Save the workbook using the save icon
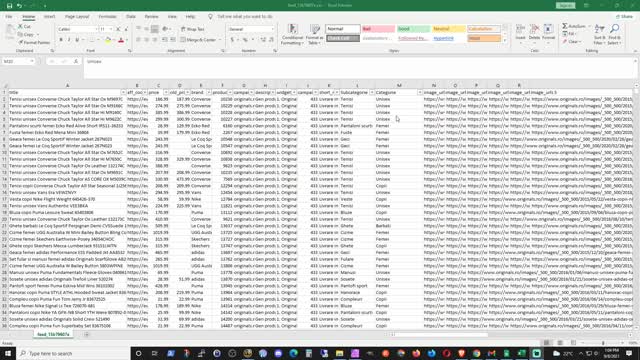The height and width of the screenshot is (360, 640). pyautogui.click(x=9, y=6)
